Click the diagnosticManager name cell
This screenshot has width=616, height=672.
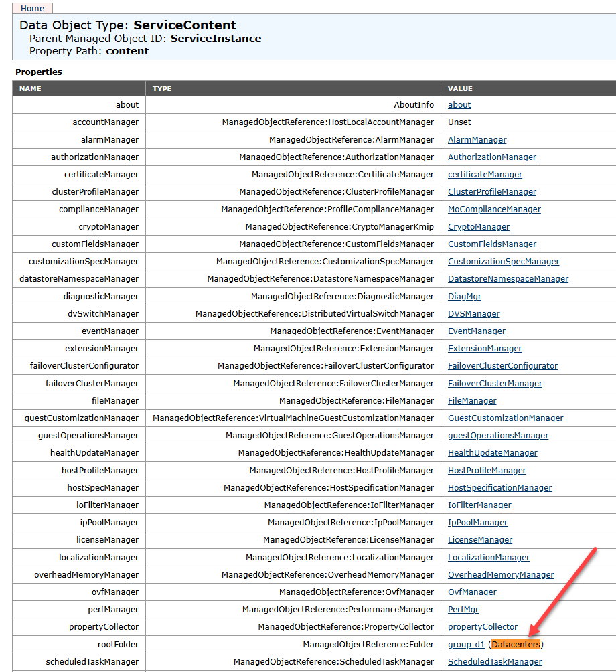click(79, 296)
